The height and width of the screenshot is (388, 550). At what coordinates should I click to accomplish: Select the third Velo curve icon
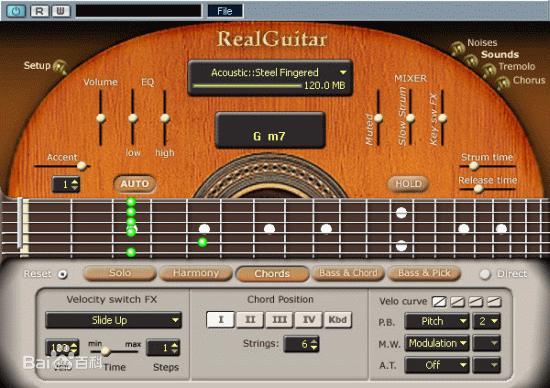point(476,301)
